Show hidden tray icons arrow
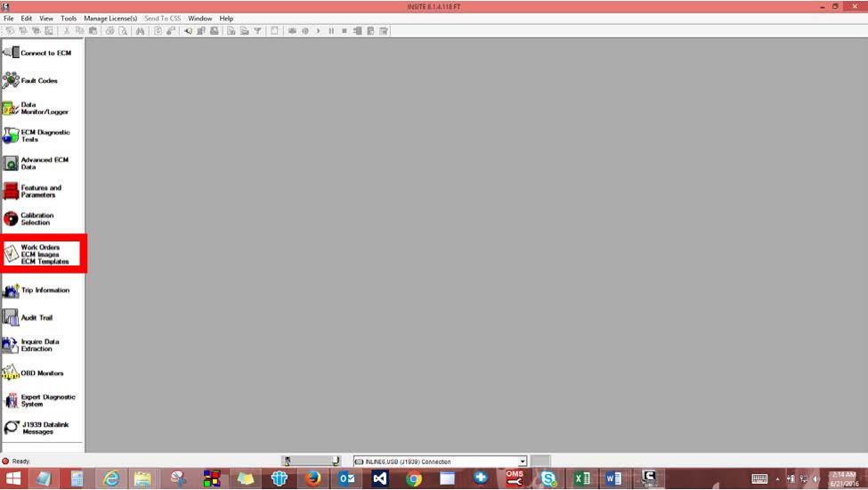Image resolution: width=868 pixels, height=490 pixels. click(778, 479)
